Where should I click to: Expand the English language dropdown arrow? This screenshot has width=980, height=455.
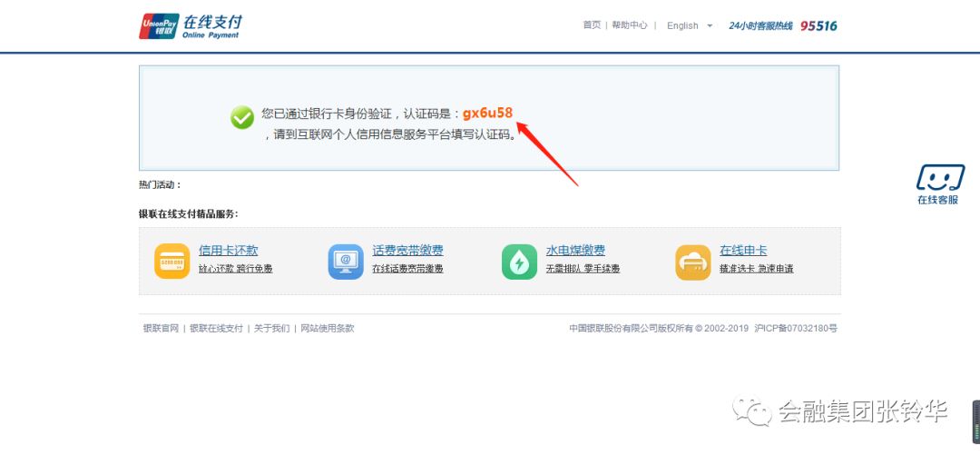(710, 25)
